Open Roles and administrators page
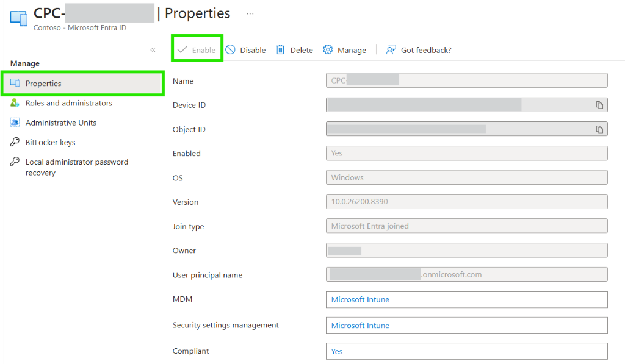Viewport: 625px width, 364px height. coord(69,103)
